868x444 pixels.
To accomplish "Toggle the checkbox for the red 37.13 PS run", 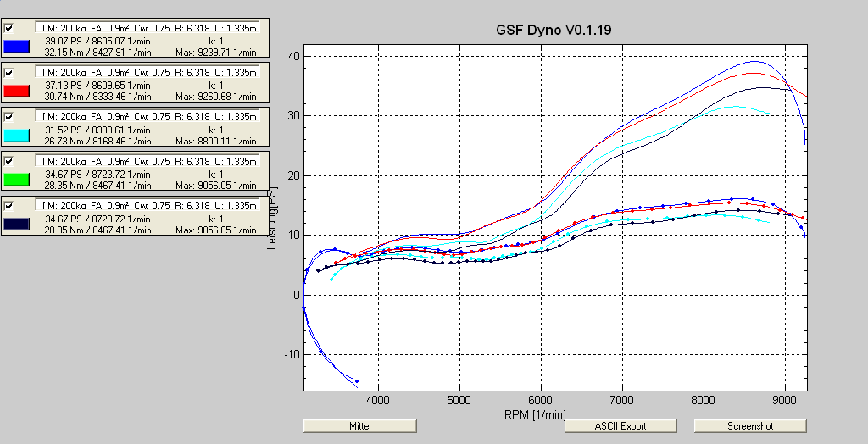I will tap(9, 72).
